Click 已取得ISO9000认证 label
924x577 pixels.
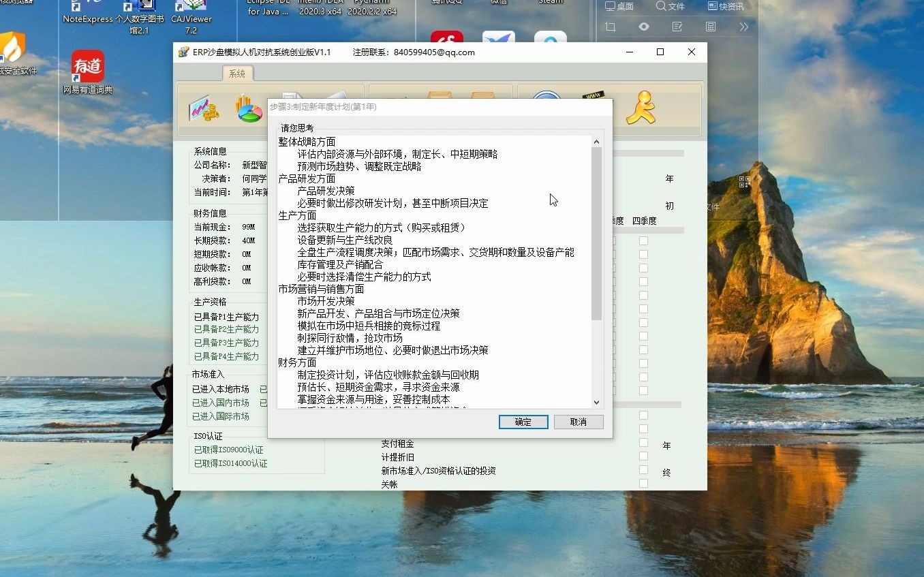pos(228,450)
